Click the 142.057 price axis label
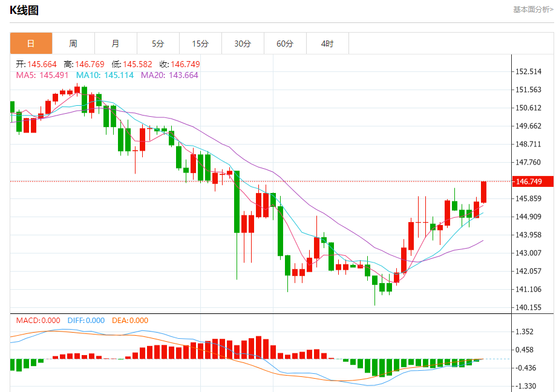This screenshot has width=559, height=392. pos(528,271)
